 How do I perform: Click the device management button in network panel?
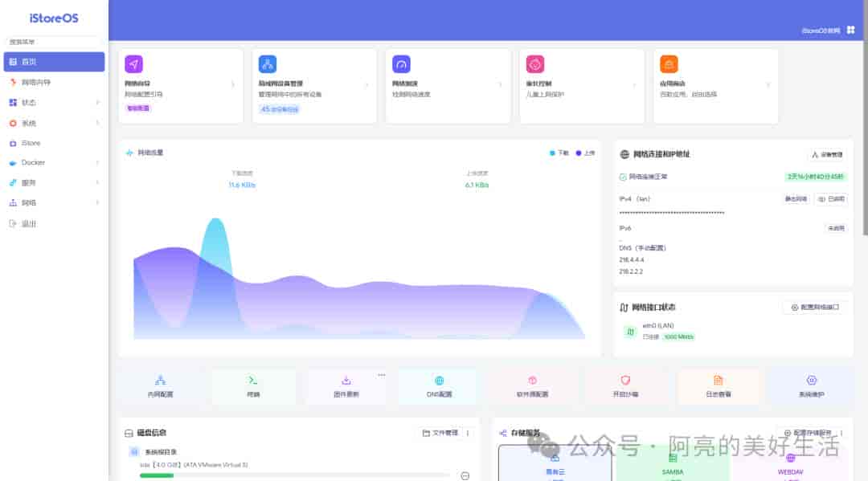827,155
